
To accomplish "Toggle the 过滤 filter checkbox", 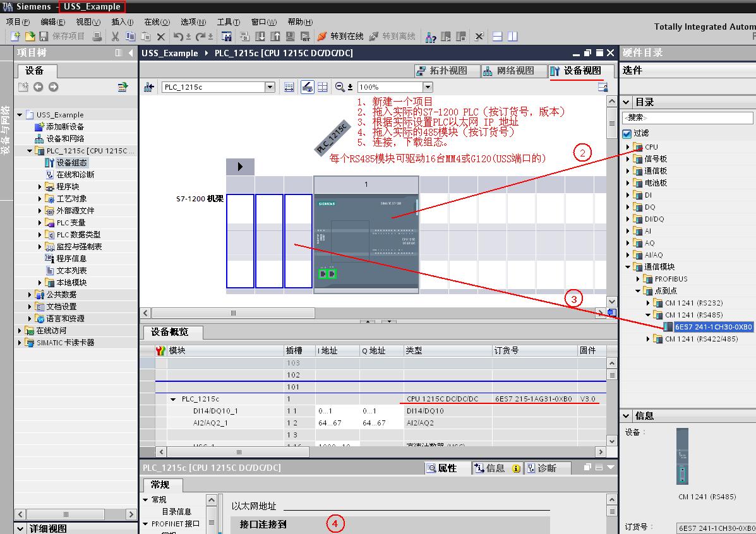I will tap(627, 134).
